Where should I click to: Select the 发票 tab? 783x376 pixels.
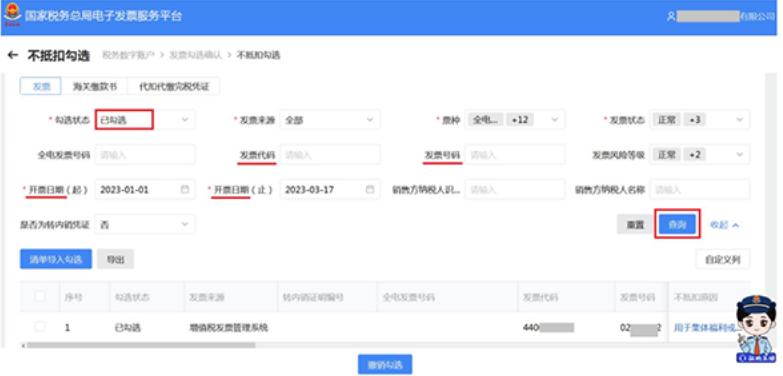40,86
